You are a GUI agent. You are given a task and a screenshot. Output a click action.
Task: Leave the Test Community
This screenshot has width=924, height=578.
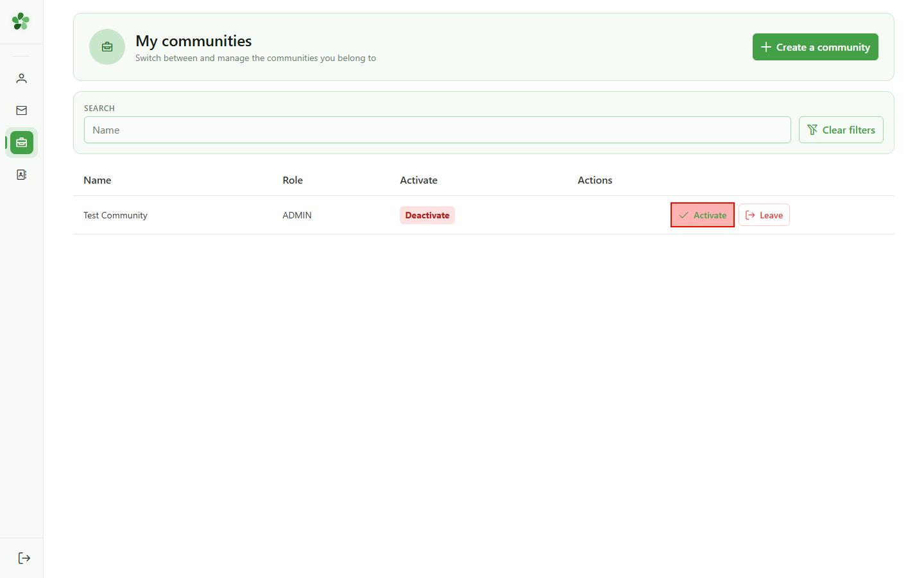point(764,215)
